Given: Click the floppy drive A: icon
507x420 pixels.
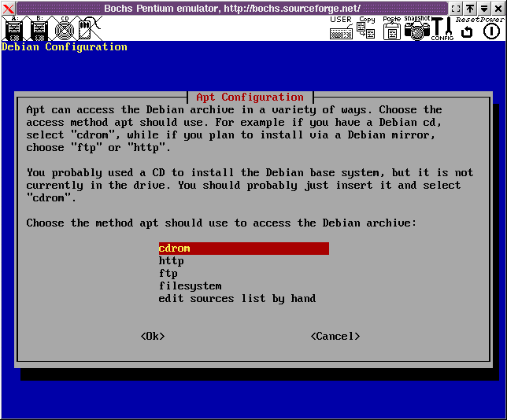Looking at the screenshot, I should [13, 29].
